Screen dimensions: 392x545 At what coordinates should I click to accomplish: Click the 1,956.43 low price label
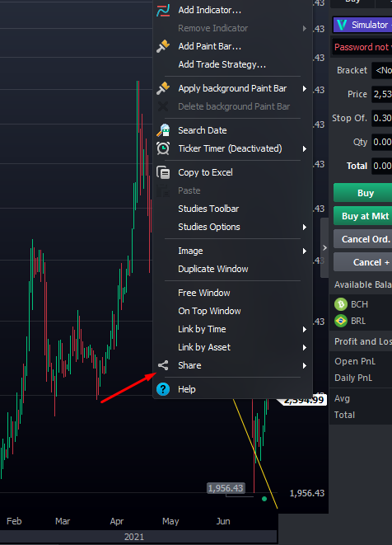pyautogui.click(x=226, y=488)
